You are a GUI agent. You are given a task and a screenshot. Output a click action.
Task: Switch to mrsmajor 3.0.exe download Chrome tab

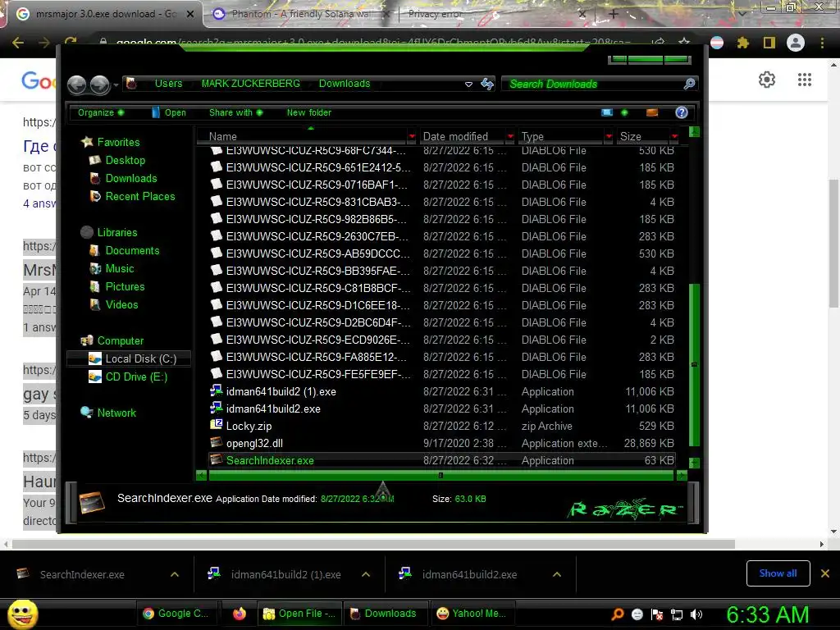pos(104,14)
